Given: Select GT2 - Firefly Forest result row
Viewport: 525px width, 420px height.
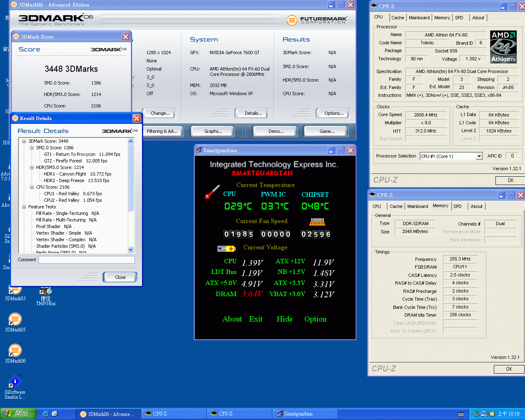Looking at the screenshot, I should tap(75, 161).
